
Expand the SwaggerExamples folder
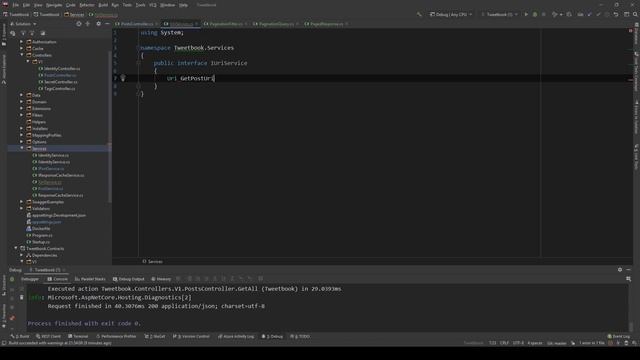point(22,202)
